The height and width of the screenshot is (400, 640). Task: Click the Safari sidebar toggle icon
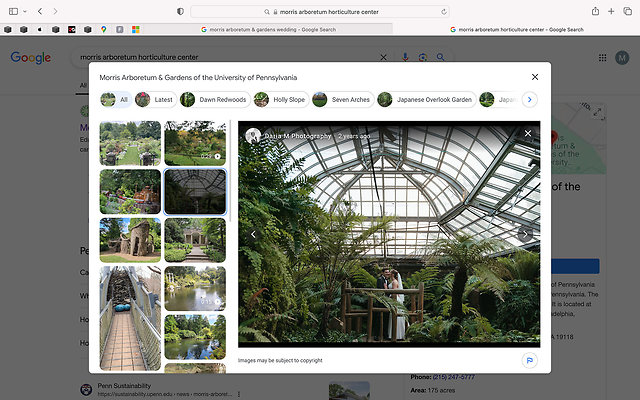(x=13, y=11)
